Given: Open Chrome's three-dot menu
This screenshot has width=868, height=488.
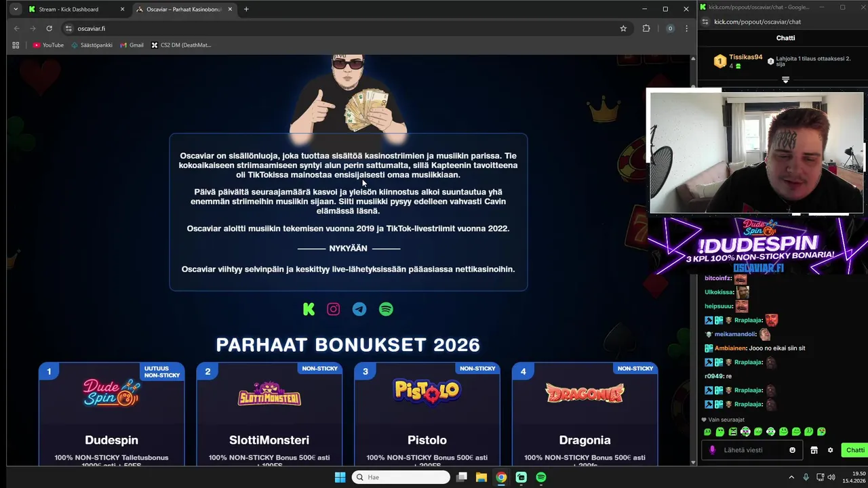Looking at the screenshot, I should (686, 28).
